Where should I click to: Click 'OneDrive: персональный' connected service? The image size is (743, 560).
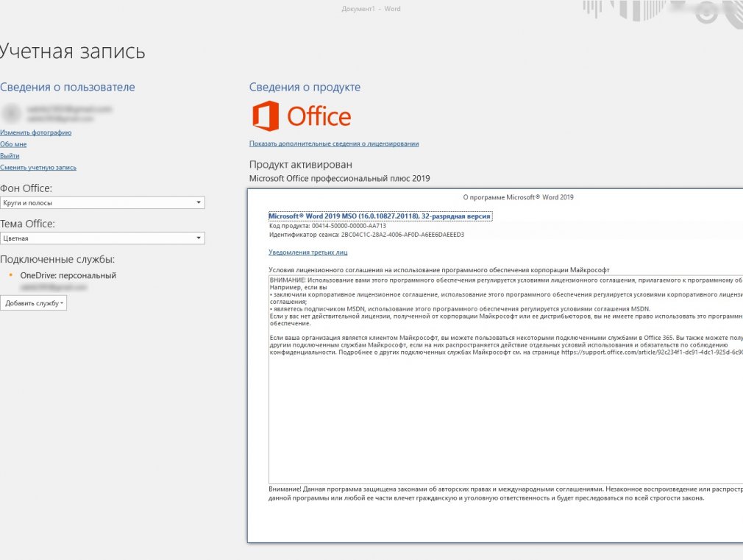point(68,275)
